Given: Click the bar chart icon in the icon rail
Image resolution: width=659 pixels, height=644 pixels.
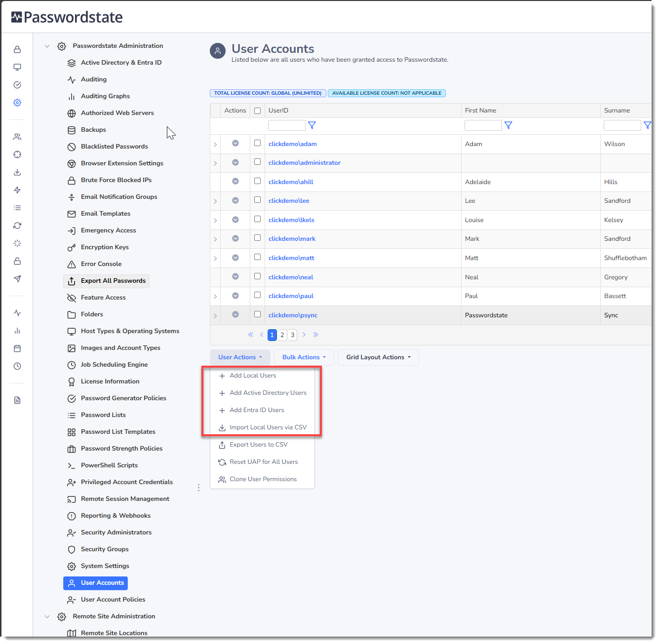Looking at the screenshot, I should tap(17, 331).
